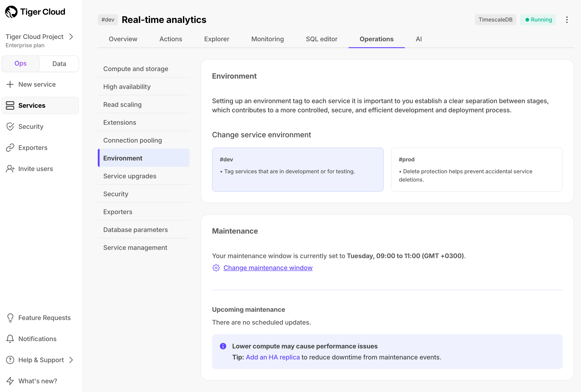Click Services label in sidebar
This screenshot has width=581, height=392.
tap(32, 106)
